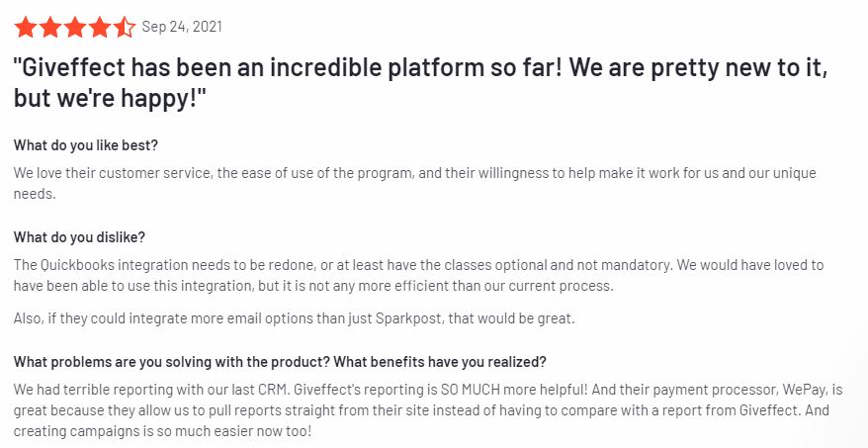The width and height of the screenshot is (868, 448).
Task: Click the "What do you dislike?" heading
Action: (79, 237)
